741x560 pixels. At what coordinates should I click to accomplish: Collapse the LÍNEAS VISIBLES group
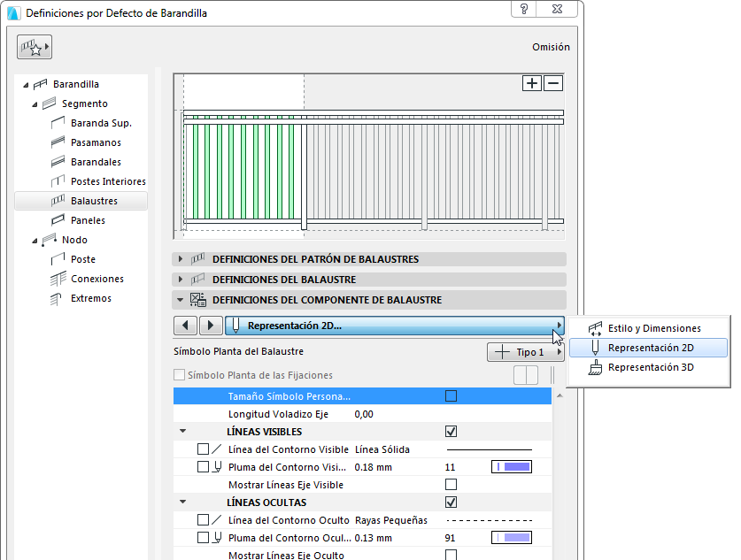click(x=183, y=431)
